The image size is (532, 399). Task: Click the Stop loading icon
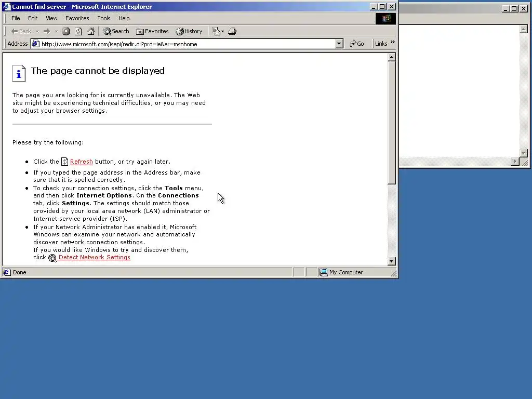pyautogui.click(x=66, y=31)
